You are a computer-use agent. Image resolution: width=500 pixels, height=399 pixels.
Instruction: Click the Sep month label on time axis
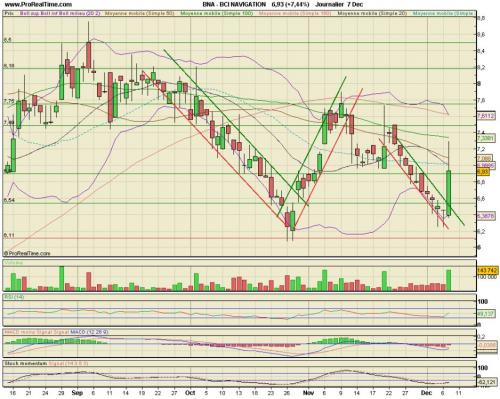pyautogui.click(x=77, y=393)
